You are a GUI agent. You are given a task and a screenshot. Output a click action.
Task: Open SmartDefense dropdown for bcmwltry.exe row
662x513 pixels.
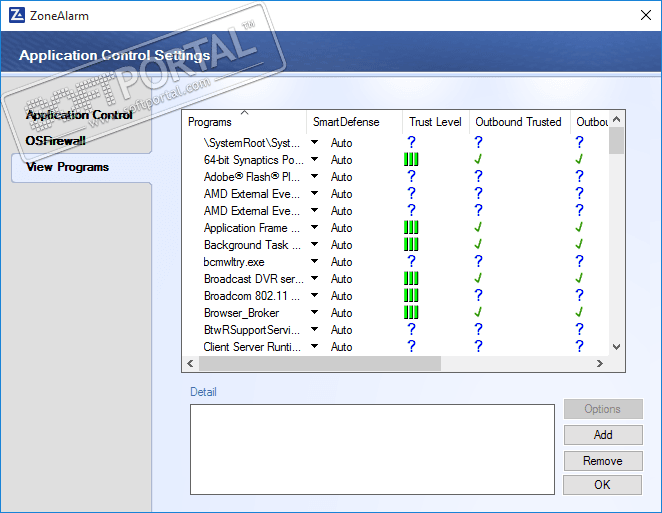(315, 261)
